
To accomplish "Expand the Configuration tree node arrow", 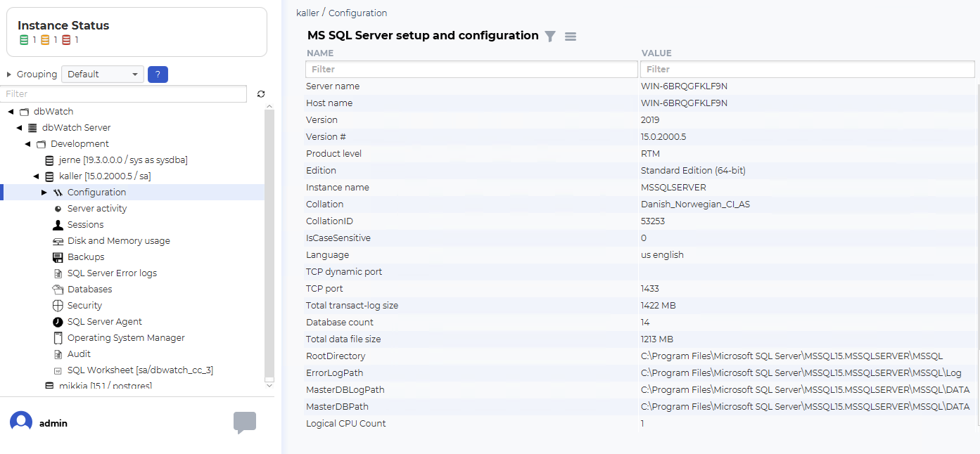I will pyautogui.click(x=44, y=193).
